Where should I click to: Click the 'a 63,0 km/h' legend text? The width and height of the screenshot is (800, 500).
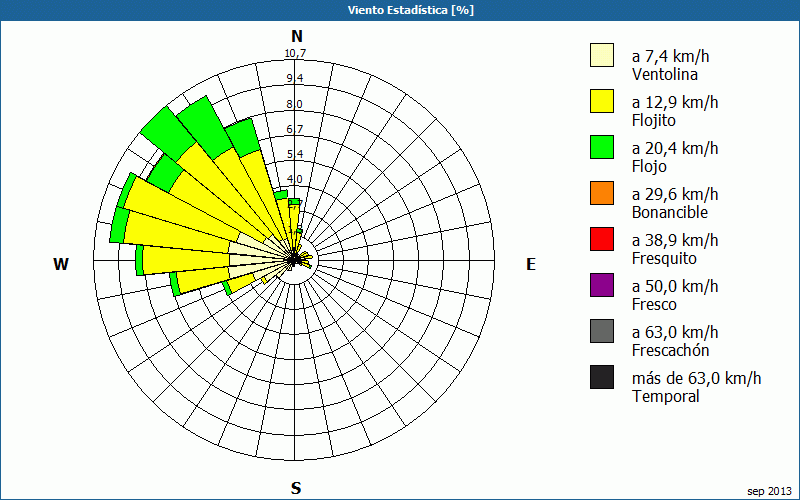675,332
